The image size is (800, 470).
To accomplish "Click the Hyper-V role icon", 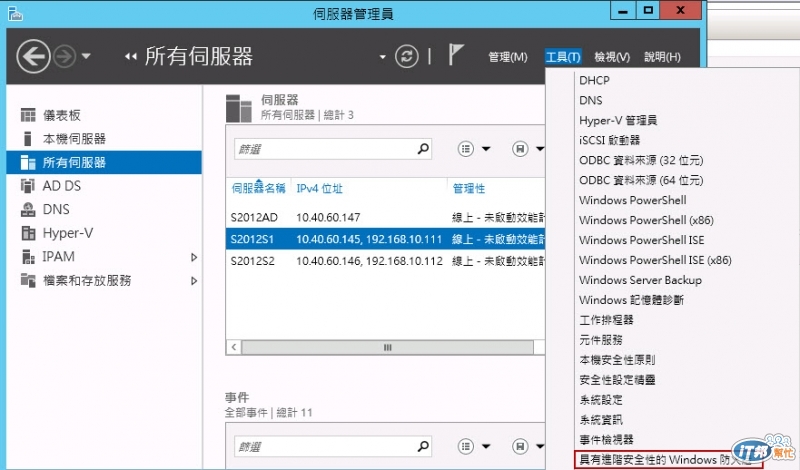I will [28, 233].
